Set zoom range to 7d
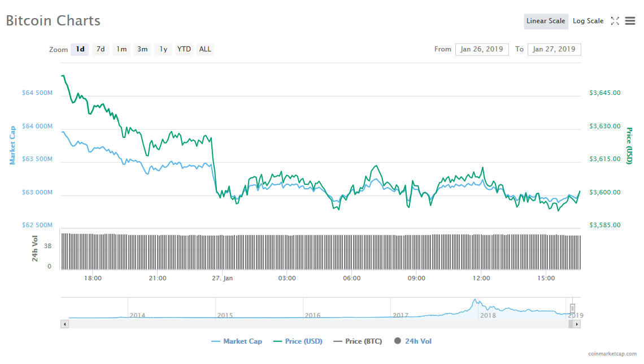 tap(100, 49)
